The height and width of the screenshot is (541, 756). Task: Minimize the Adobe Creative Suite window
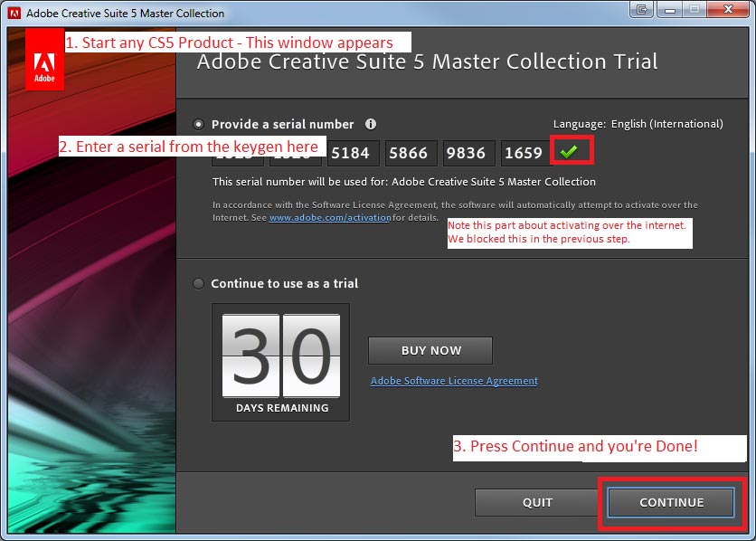tap(670, 9)
